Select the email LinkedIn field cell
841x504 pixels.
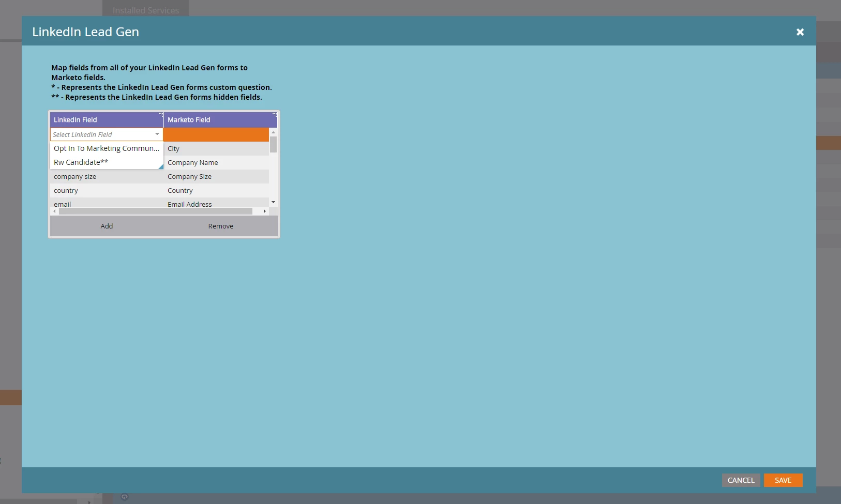(107, 204)
